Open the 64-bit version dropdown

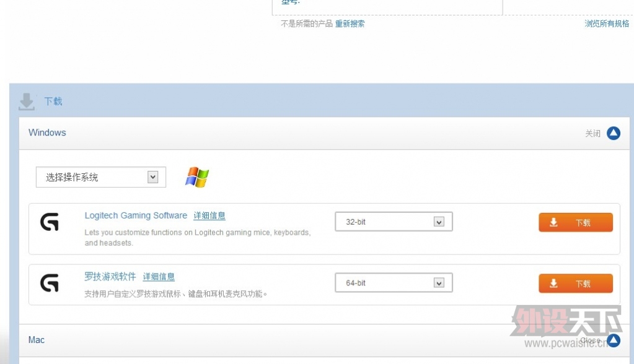[394, 282]
